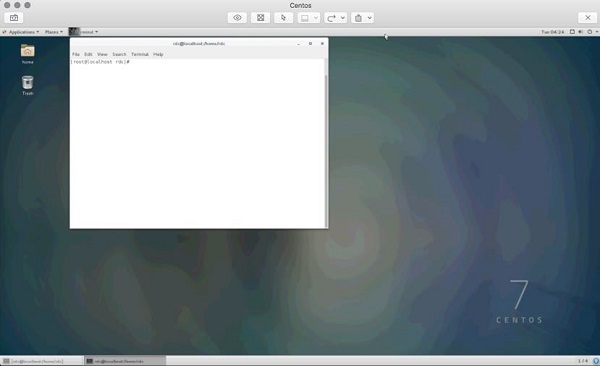Viewport: 600px width, 366px height.
Task: Click the blue notification icon in bottom corner
Action: pyautogui.click(x=596, y=361)
